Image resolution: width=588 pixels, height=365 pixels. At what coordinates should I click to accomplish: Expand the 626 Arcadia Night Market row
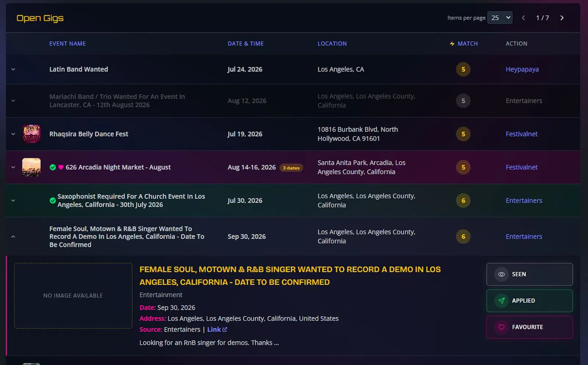[13, 167]
